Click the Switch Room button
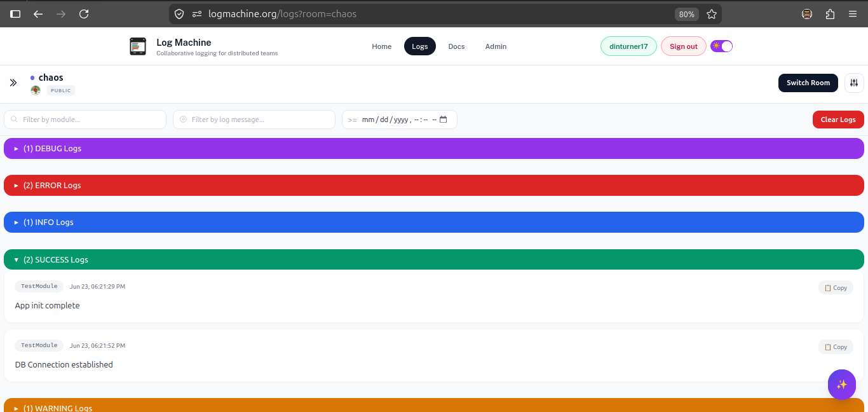The image size is (868, 412). [808, 83]
